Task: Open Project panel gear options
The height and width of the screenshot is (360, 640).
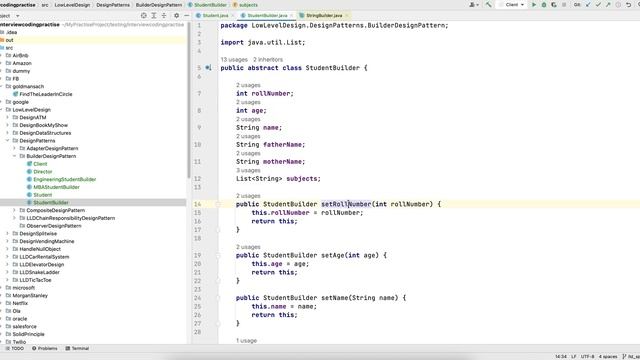Action: [x=176, y=16]
